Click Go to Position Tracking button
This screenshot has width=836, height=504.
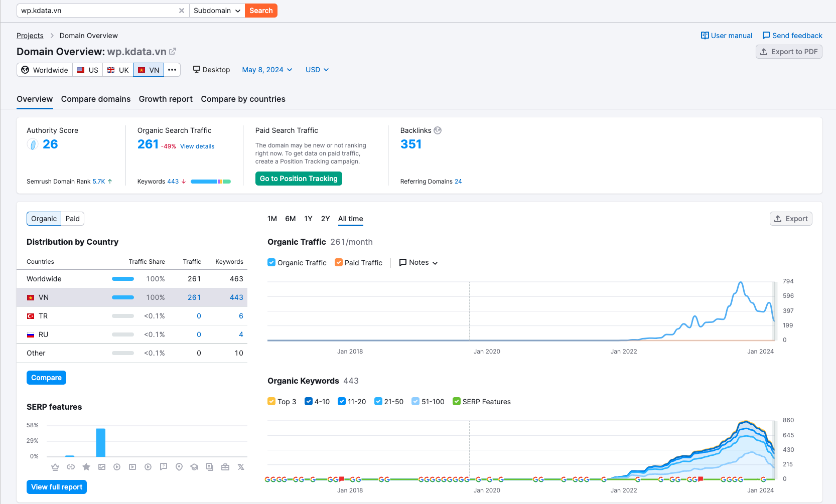299,179
